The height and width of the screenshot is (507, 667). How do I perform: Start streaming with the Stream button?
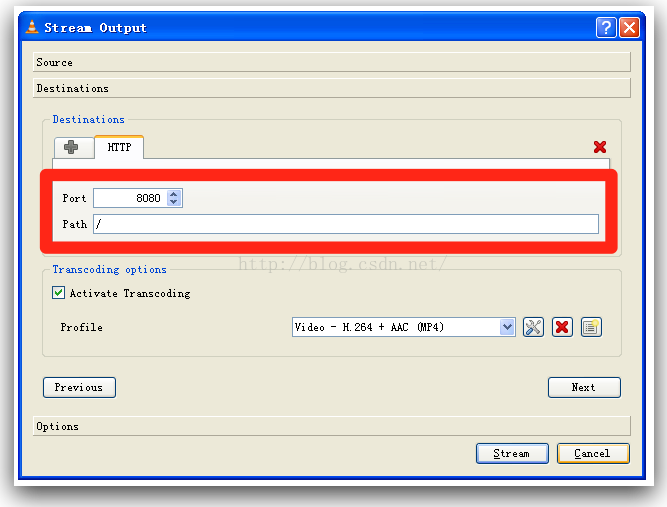[512, 454]
